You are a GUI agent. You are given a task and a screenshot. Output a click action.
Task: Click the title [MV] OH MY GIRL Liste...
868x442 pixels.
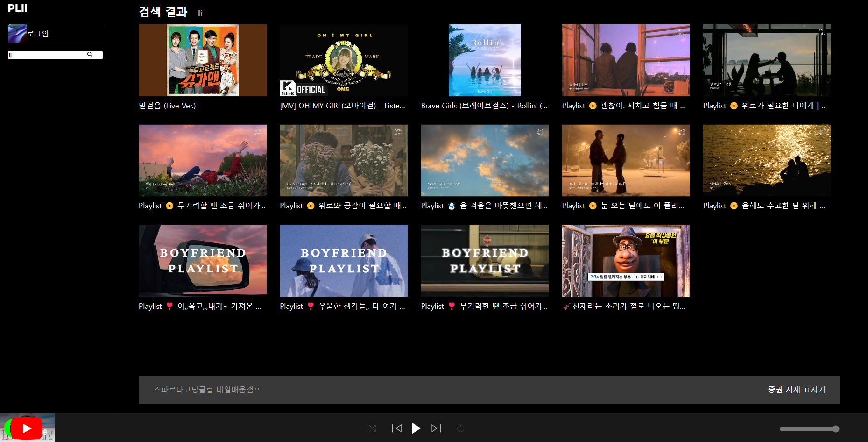click(343, 106)
